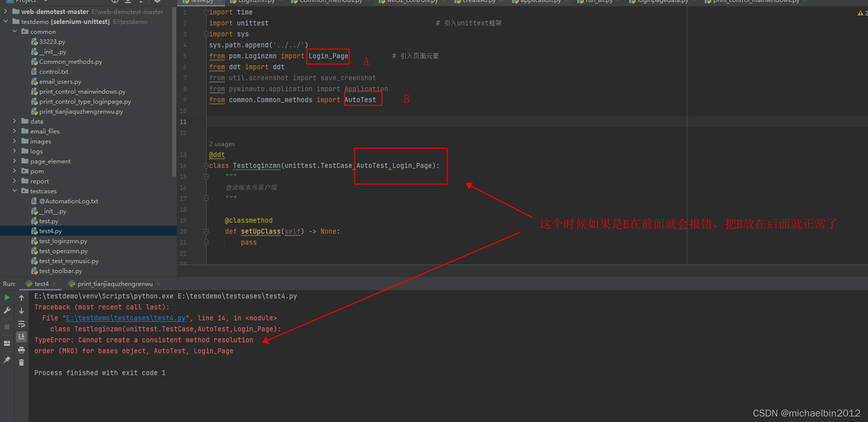Click text file icon beside control.txt
868x422 pixels.
(34, 72)
